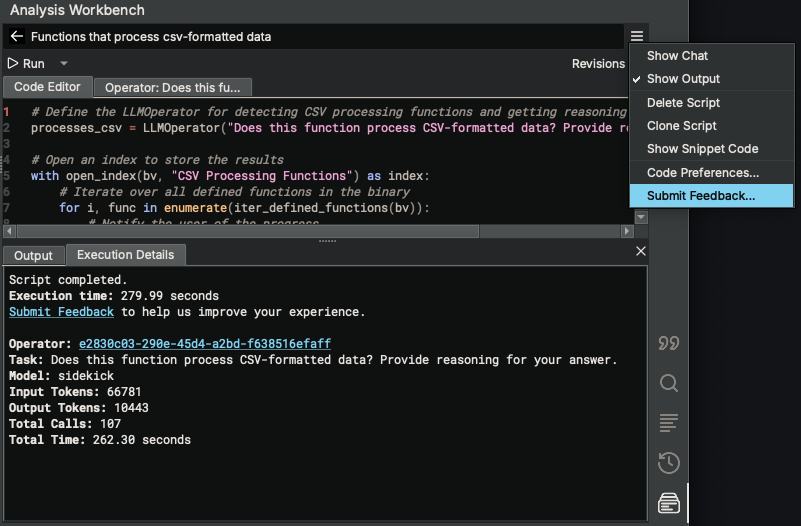Open the hamburger menu icon
This screenshot has height=526, width=801.
click(637, 36)
